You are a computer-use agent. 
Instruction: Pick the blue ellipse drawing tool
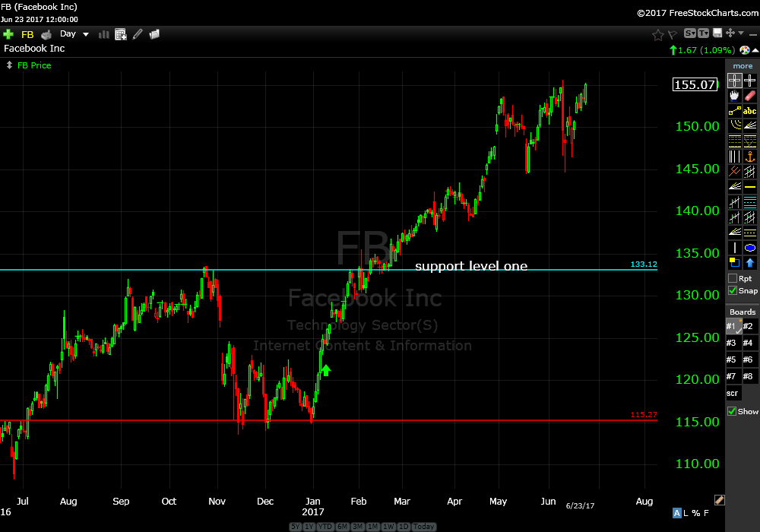pyautogui.click(x=750, y=248)
